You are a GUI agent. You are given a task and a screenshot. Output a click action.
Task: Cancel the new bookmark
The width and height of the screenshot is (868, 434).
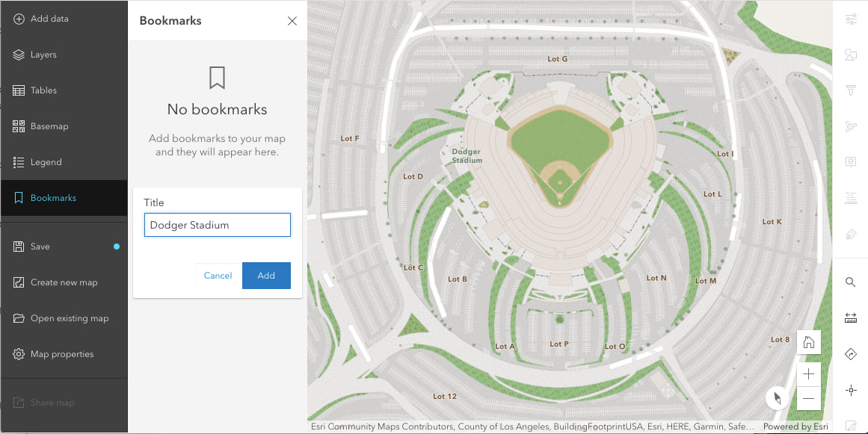pos(218,276)
